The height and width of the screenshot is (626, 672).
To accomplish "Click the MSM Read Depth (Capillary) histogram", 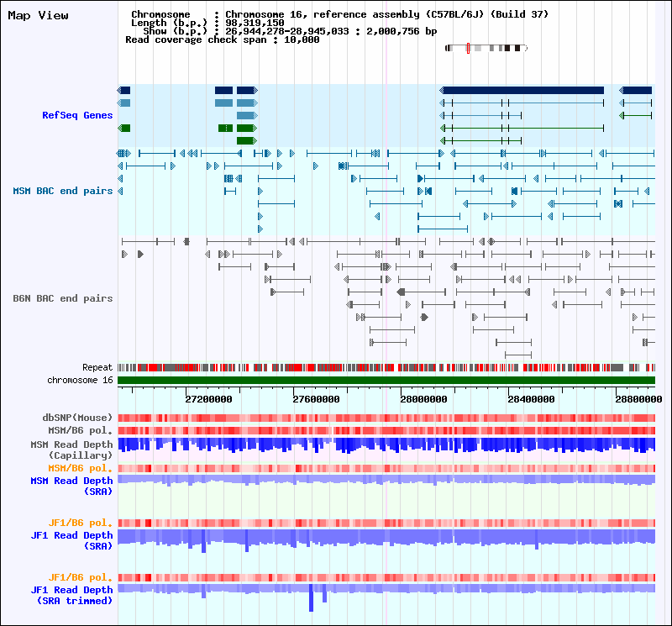I will (386, 445).
